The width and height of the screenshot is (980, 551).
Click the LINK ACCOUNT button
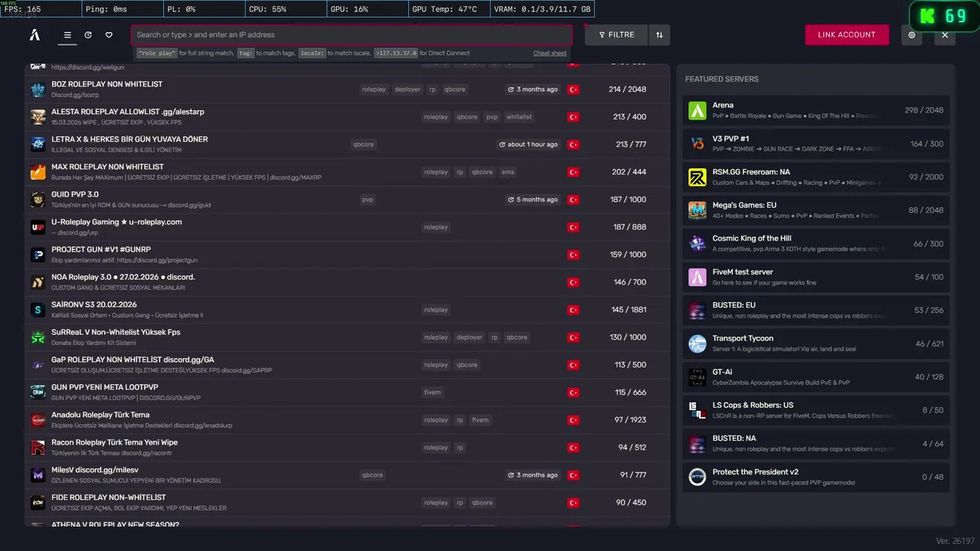[847, 34]
